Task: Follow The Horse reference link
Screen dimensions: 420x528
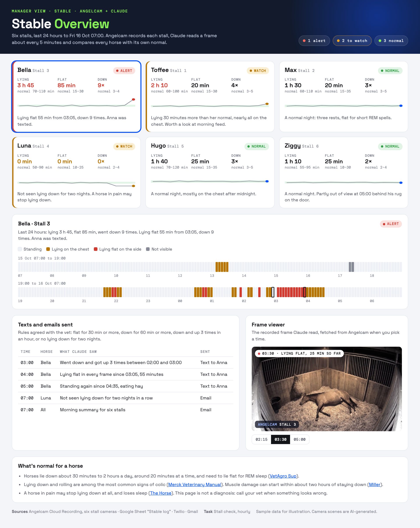Action: click(161, 493)
